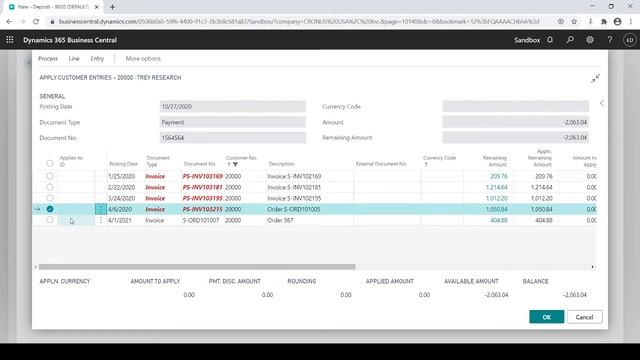Select row for invoice PS-INV103195
Image resolution: width=640 pixels, height=360 pixels.
point(50,198)
